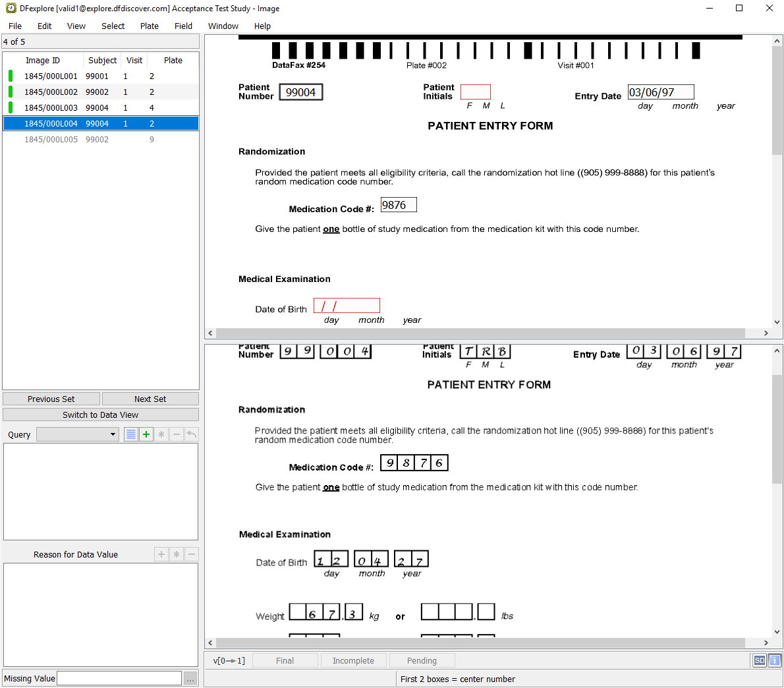Open the Query dropdown list

pos(78,434)
